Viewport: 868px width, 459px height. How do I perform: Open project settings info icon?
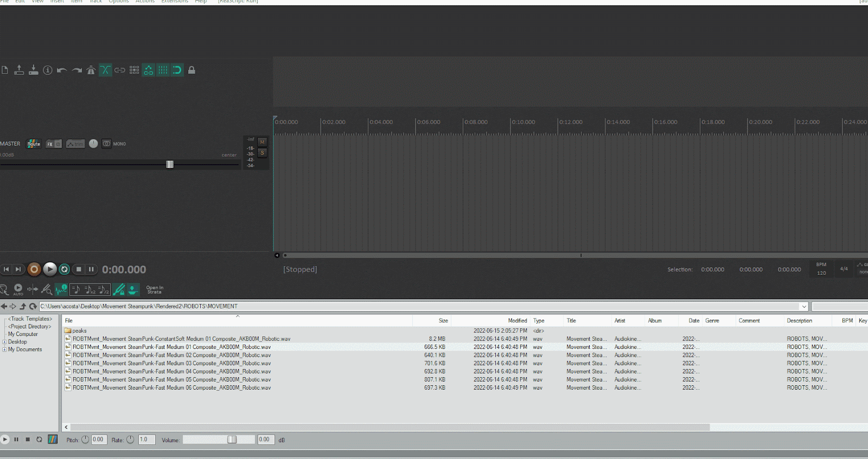coord(48,70)
